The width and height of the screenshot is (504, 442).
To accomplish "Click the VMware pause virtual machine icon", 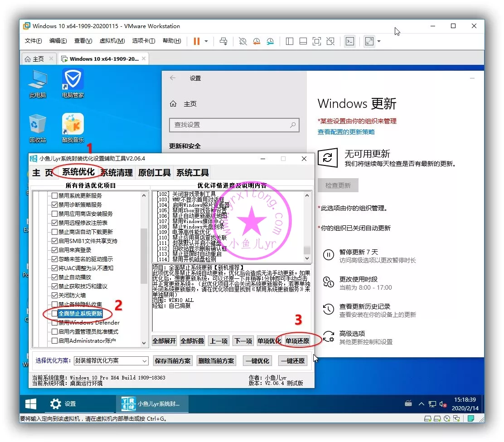I will click(197, 41).
